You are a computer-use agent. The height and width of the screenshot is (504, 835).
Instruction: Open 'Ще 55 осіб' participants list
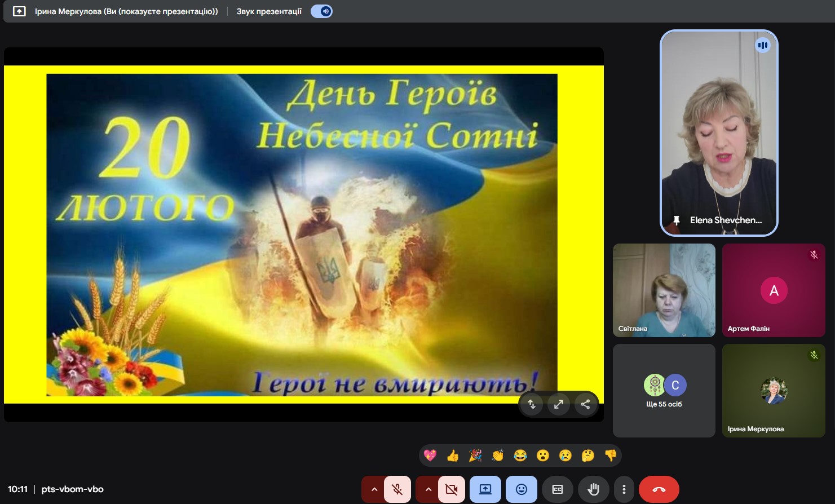[x=664, y=390]
